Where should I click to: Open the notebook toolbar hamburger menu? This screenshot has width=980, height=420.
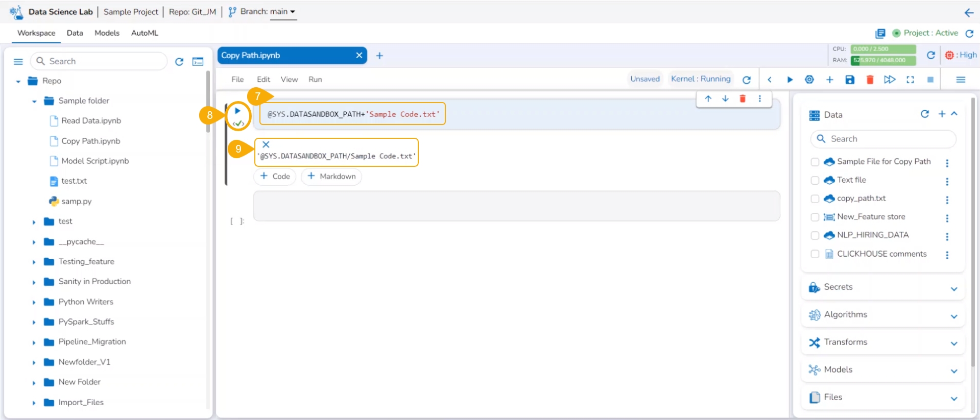tap(961, 80)
